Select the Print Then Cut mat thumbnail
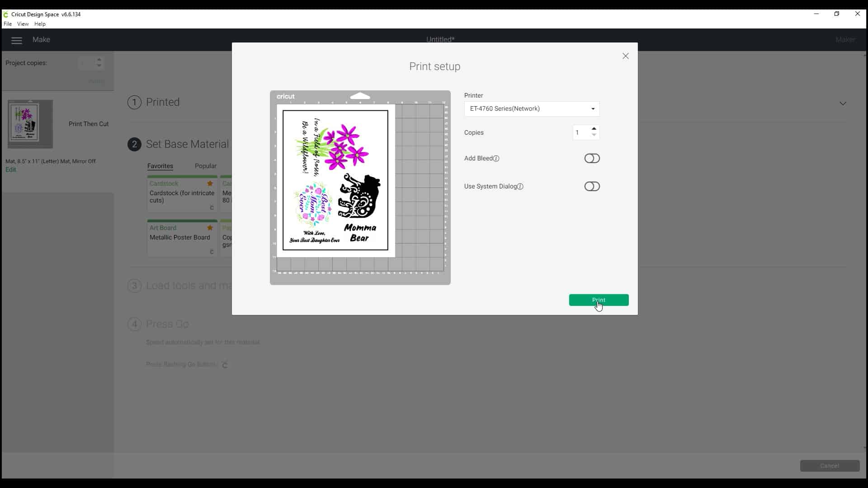The width and height of the screenshot is (868, 488). pyautogui.click(x=30, y=124)
